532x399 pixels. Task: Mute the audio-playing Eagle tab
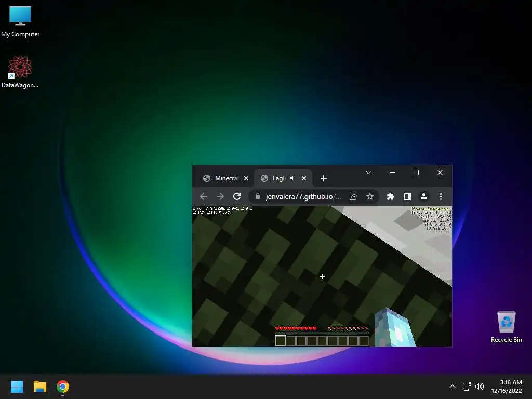[293, 178]
